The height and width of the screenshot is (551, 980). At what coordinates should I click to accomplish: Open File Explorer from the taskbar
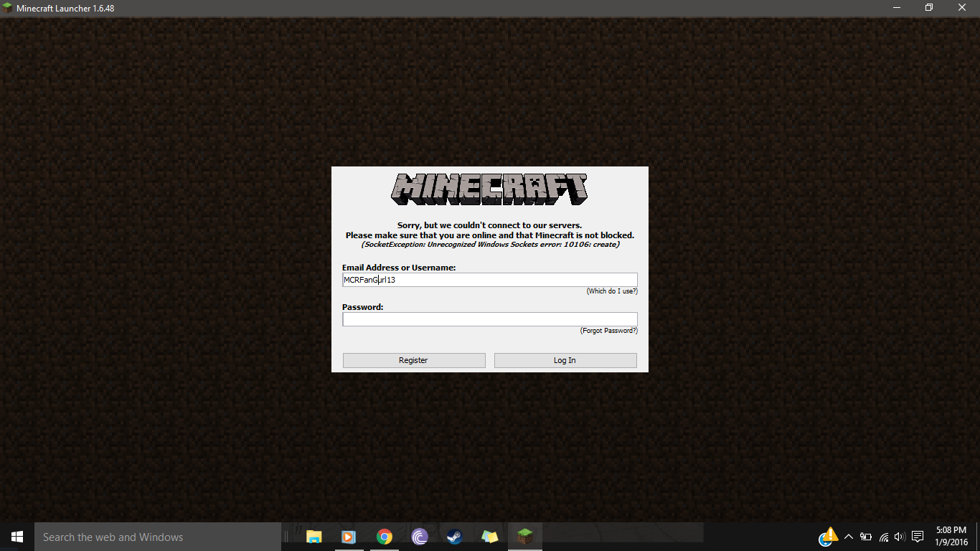314,537
